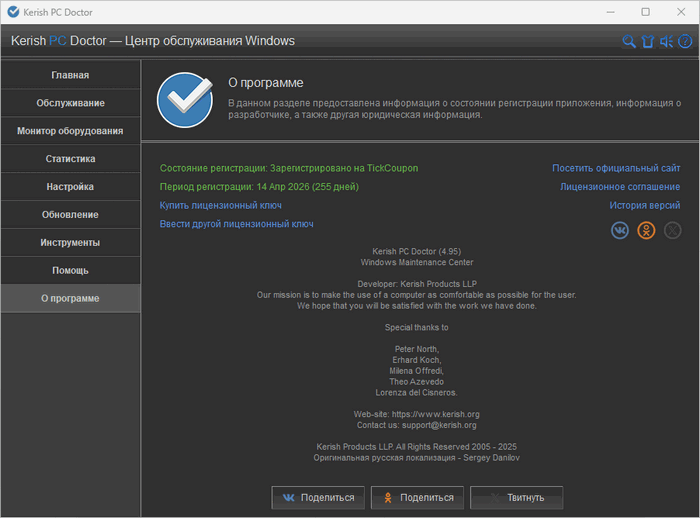The image size is (700, 518).
Task: Open Монитор оборудования section
Action: click(70, 131)
